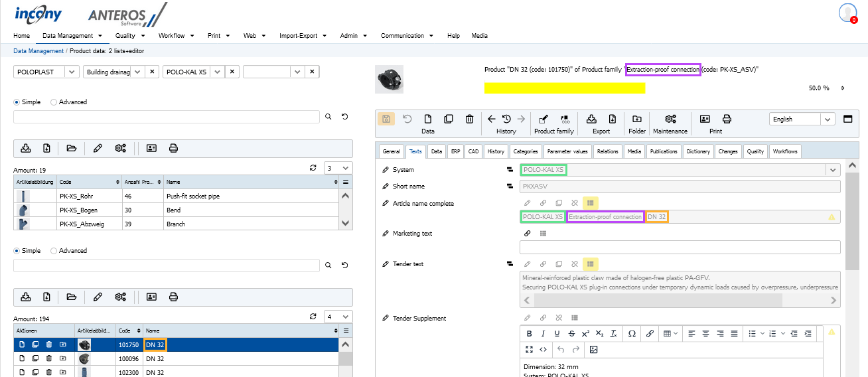The height and width of the screenshot is (377, 868).
Task: Click the Data Management breadcrumb link
Action: [38, 51]
